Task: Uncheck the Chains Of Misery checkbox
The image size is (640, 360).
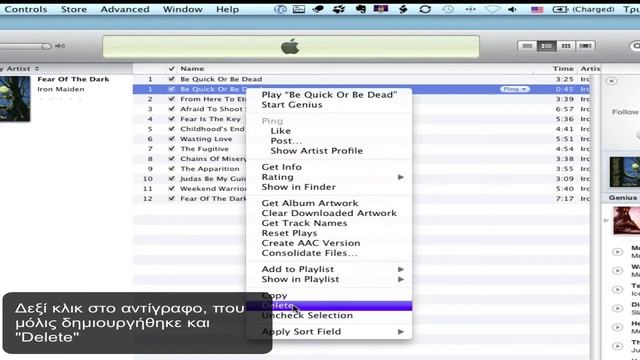Action: [x=171, y=158]
